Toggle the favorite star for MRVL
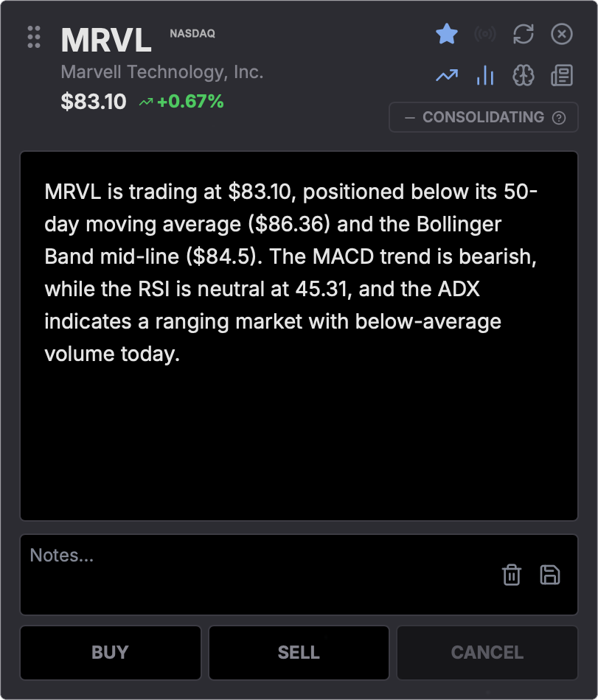The width and height of the screenshot is (598, 700). pyautogui.click(x=447, y=34)
